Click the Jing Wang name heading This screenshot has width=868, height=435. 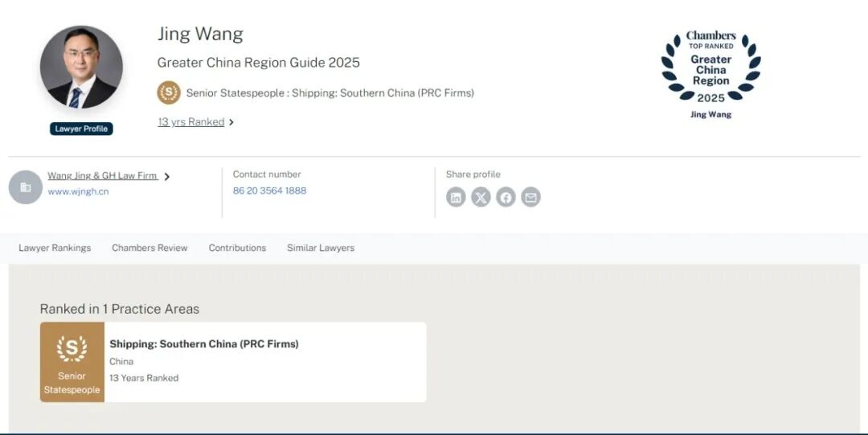coord(200,35)
